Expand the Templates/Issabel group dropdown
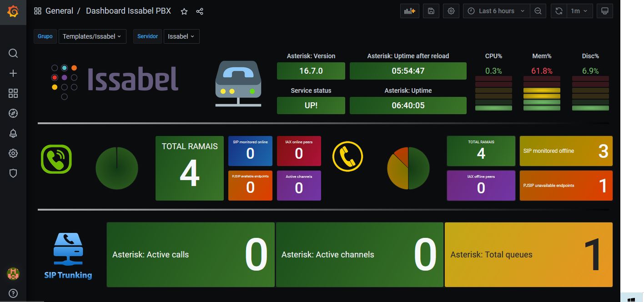Screen dimensions: 644x302 coord(92,36)
